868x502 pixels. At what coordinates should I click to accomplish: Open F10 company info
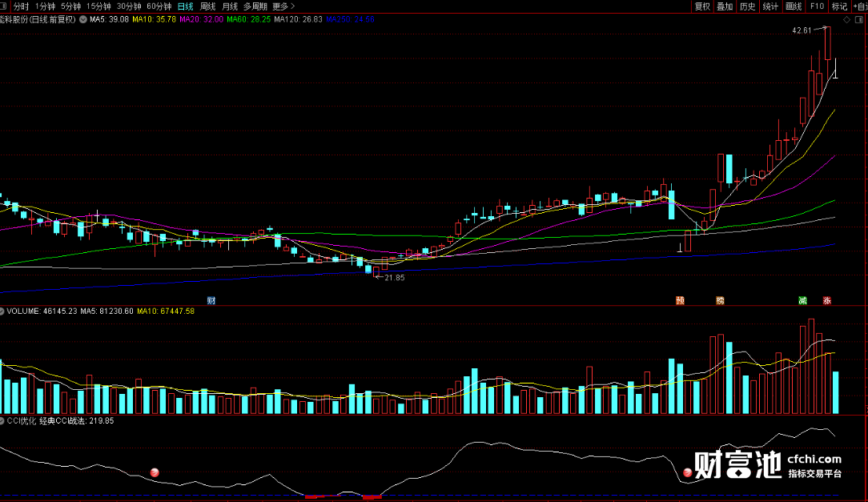pos(817,6)
